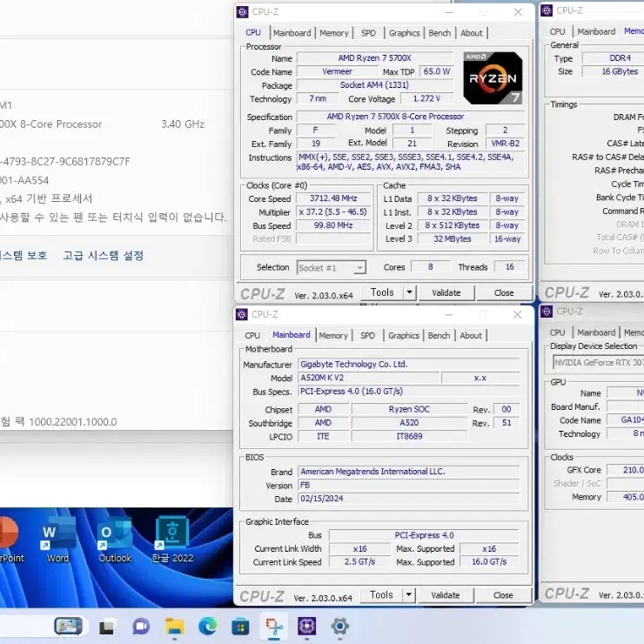Open the Socket #1 selection dropdown
The image size is (644, 644).
pyautogui.click(x=331, y=268)
